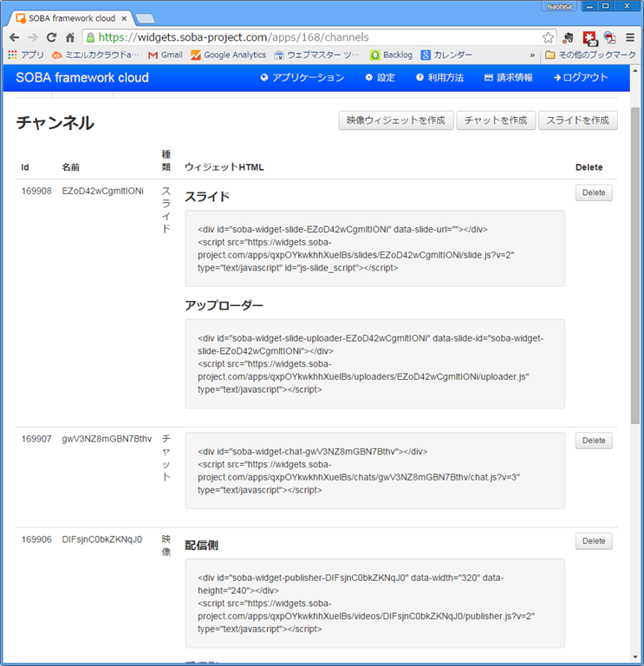Click the アップローダー HTML code box
This screenshot has width=644, height=666.
[374, 364]
